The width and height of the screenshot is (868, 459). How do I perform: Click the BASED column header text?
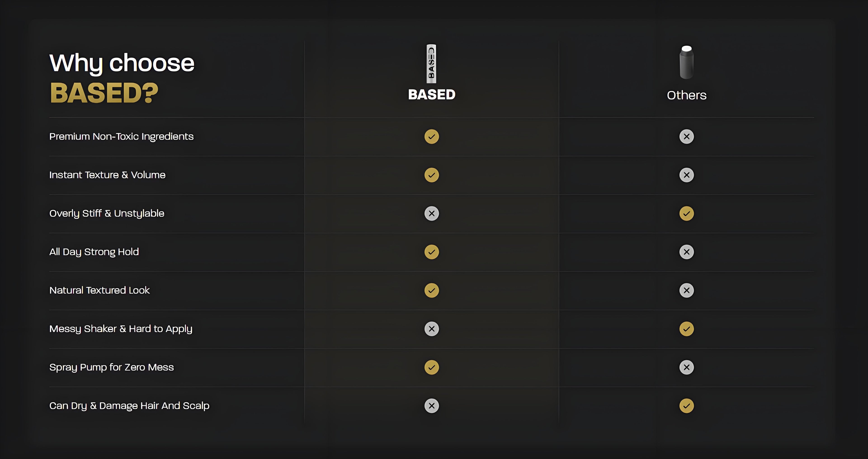click(x=432, y=94)
